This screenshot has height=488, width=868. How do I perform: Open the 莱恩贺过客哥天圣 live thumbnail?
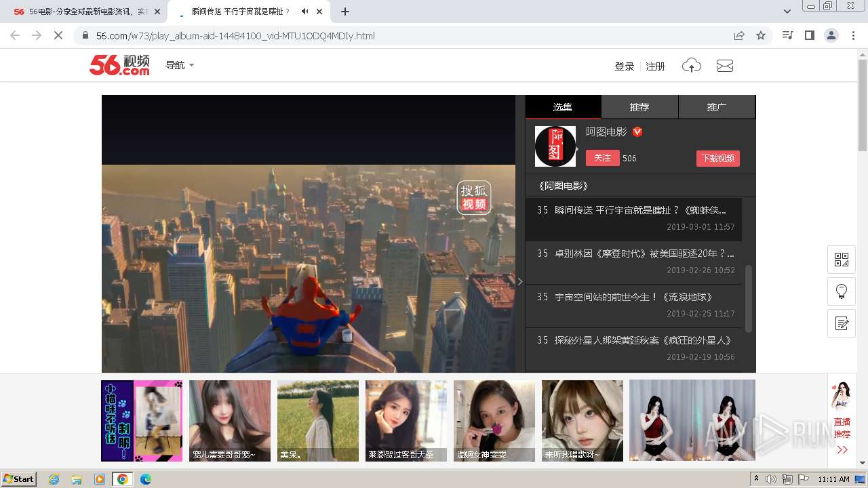406,421
